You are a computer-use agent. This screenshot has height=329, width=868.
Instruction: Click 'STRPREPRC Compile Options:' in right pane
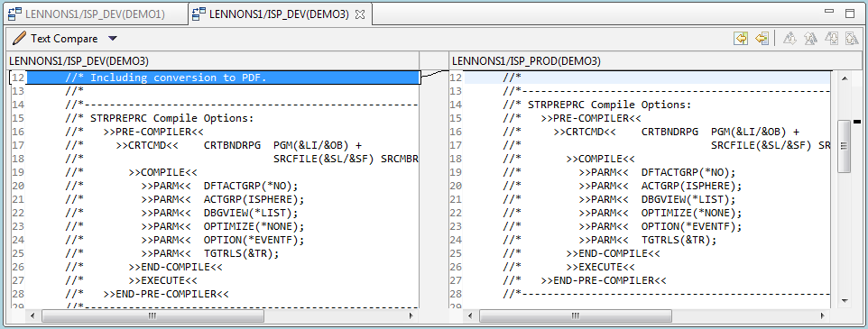[609, 105]
